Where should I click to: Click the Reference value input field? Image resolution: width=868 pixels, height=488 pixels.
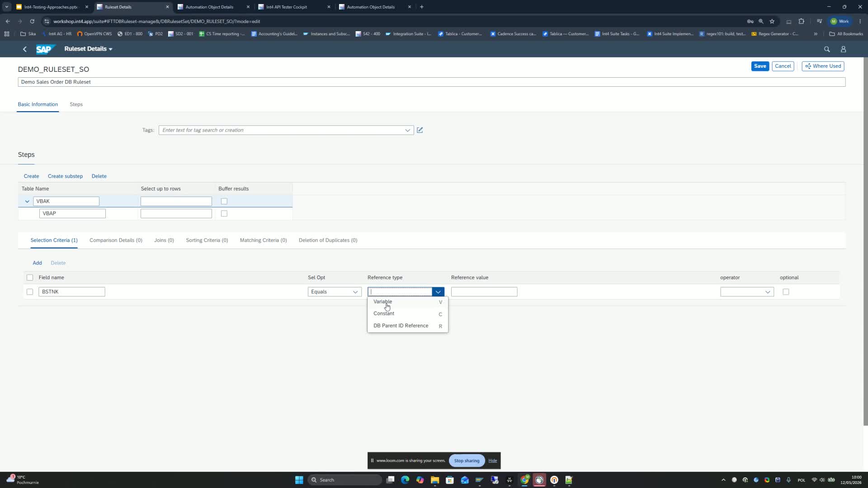click(x=484, y=292)
